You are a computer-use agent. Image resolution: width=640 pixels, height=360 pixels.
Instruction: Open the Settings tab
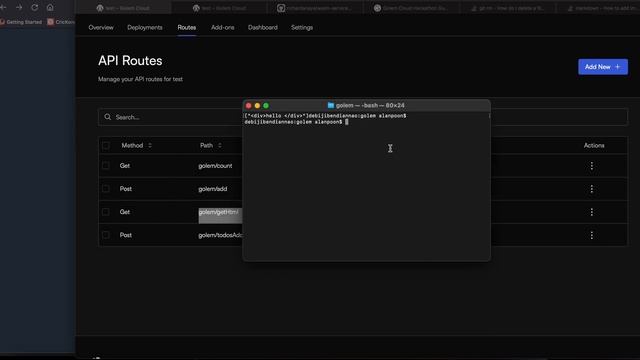pos(302,27)
